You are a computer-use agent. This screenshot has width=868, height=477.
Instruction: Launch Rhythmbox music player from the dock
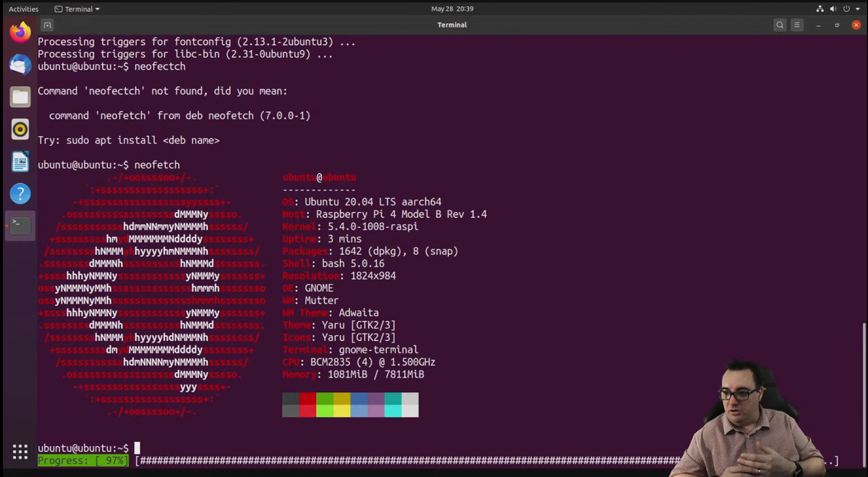tap(20, 129)
